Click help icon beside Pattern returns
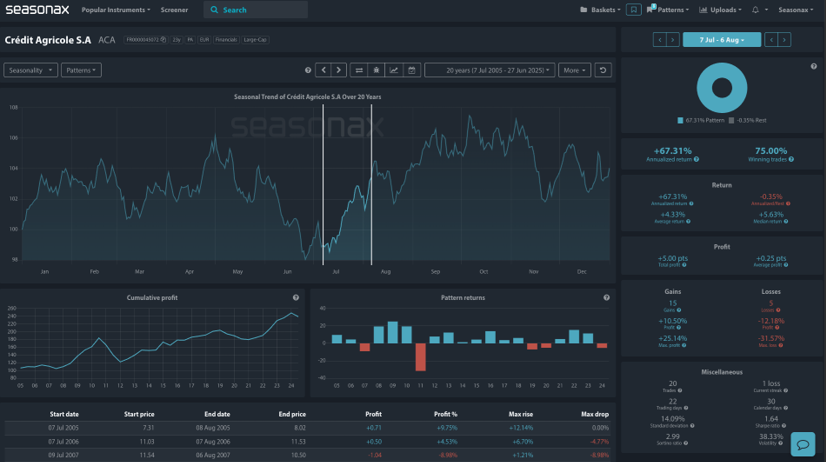The width and height of the screenshot is (827, 462). tap(607, 297)
